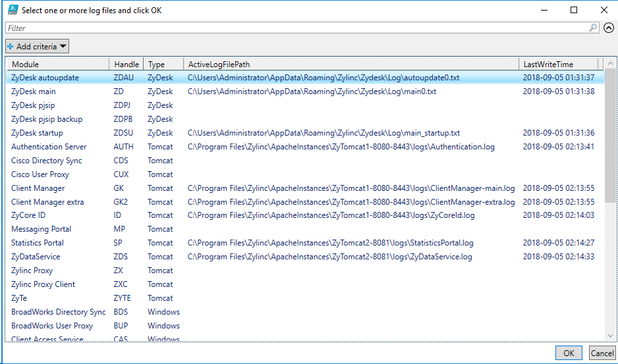Click the ClientManager-extra.log file path

[351, 202]
